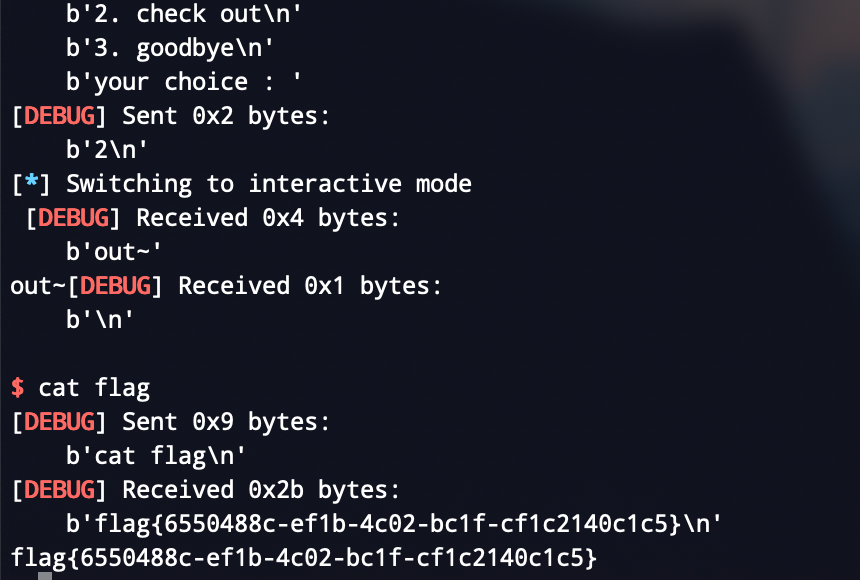Click the b'out~' received bytes line
860x580 pixels.
coord(114,252)
